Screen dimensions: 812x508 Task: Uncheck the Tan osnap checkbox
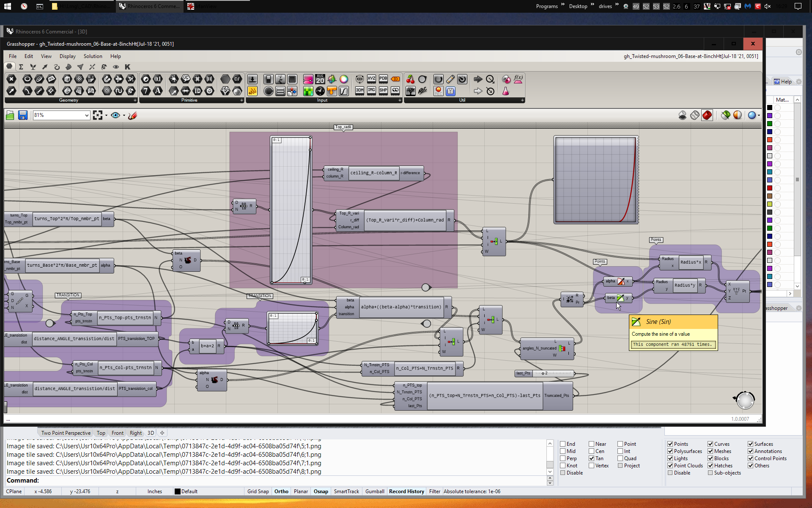[x=592, y=458]
